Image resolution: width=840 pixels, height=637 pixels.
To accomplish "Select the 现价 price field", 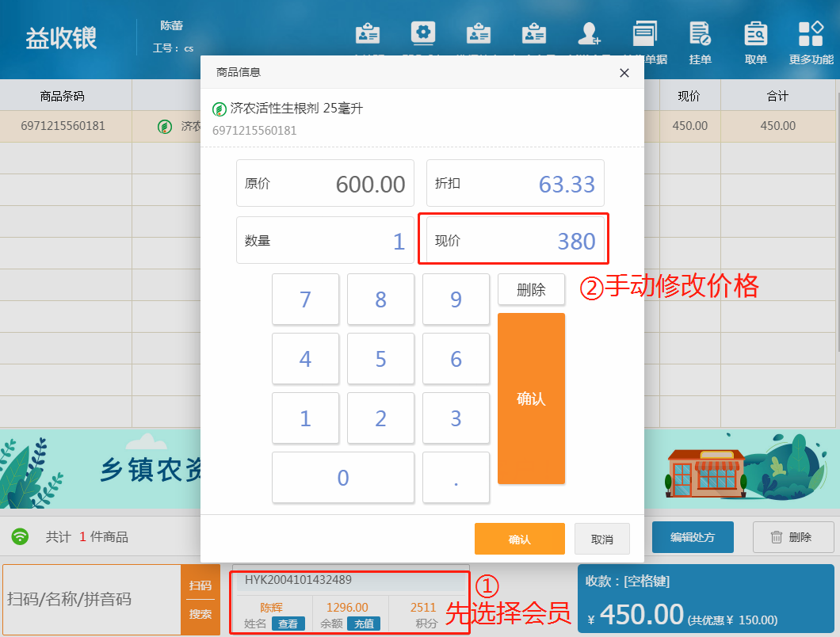I will [515, 240].
